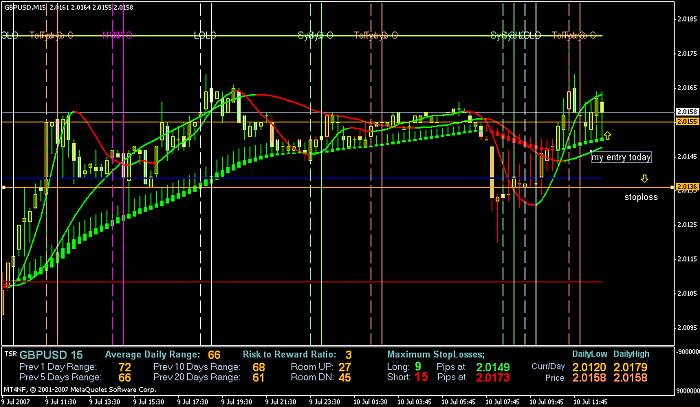Image resolution: width=700 pixels, height=407 pixels.
Task: Click the "10 Jul 03:45" time axis label
Action: (413, 401)
